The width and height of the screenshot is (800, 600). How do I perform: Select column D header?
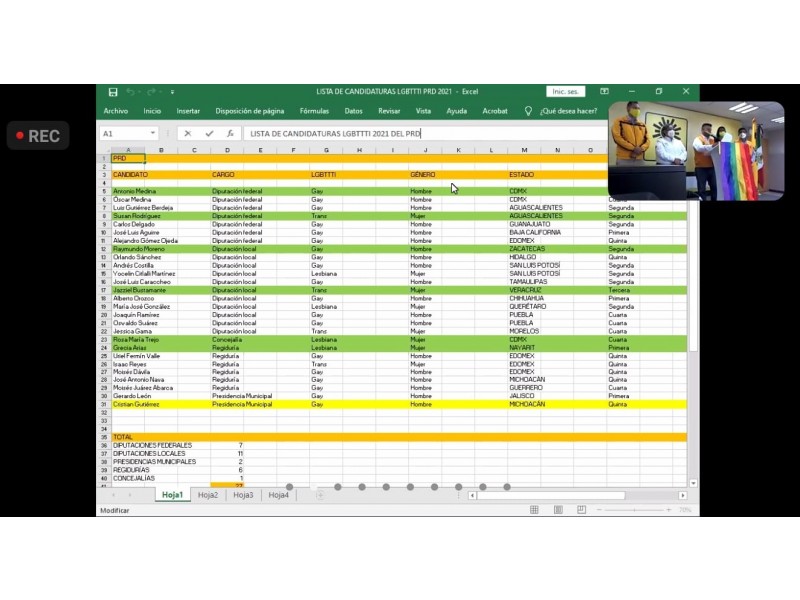point(227,150)
